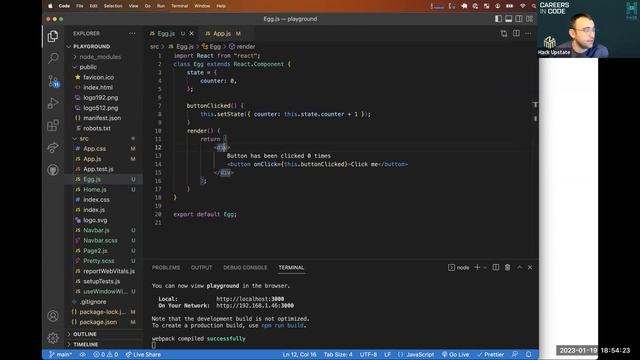
Task: Open the Terminal menu in menu bar
Action: click(x=179, y=6)
